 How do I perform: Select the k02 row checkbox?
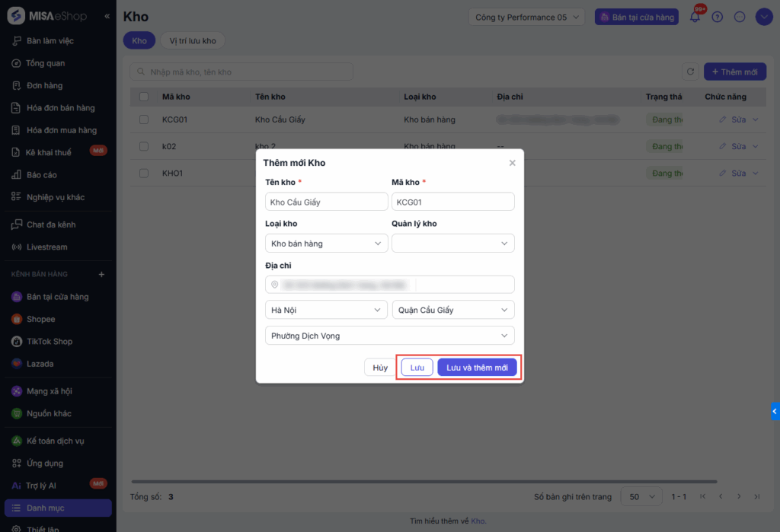tap(144, 146)
